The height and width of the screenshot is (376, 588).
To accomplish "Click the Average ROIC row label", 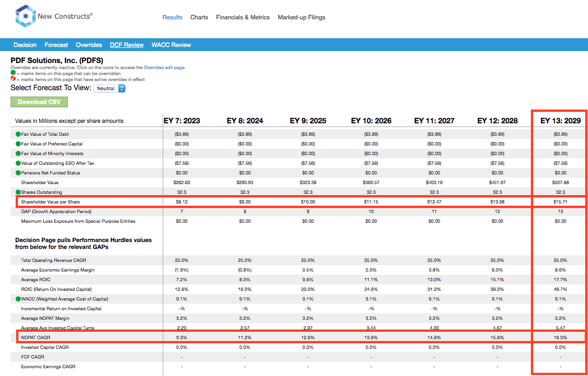I will click(x=36, y=280).
